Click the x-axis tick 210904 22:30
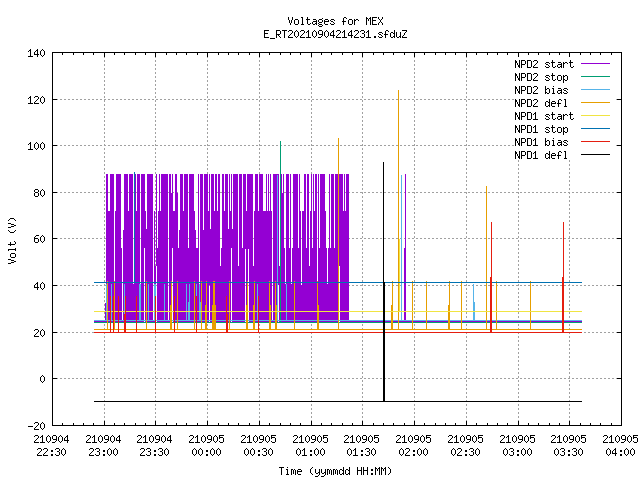 tap(51, 446)
